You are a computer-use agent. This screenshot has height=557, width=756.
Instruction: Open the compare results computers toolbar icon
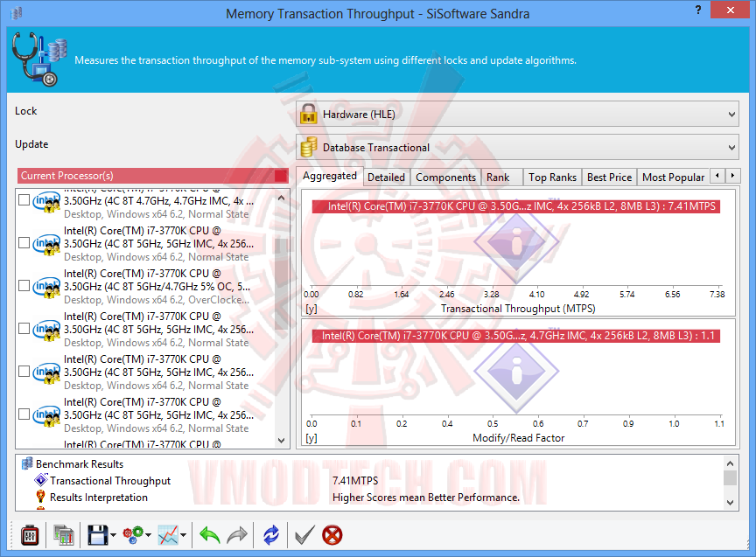(64, 535)
